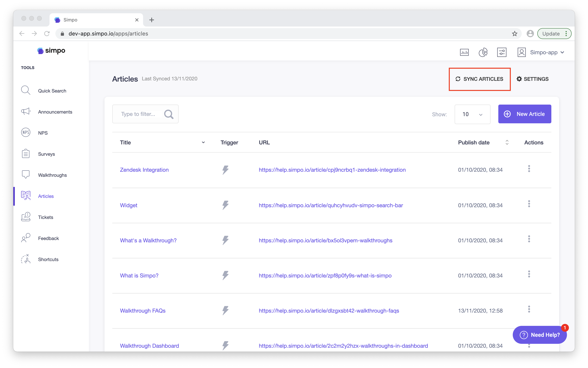
Task: Visit the walkthrough-faqs help URL
Action: pos(329,311)
